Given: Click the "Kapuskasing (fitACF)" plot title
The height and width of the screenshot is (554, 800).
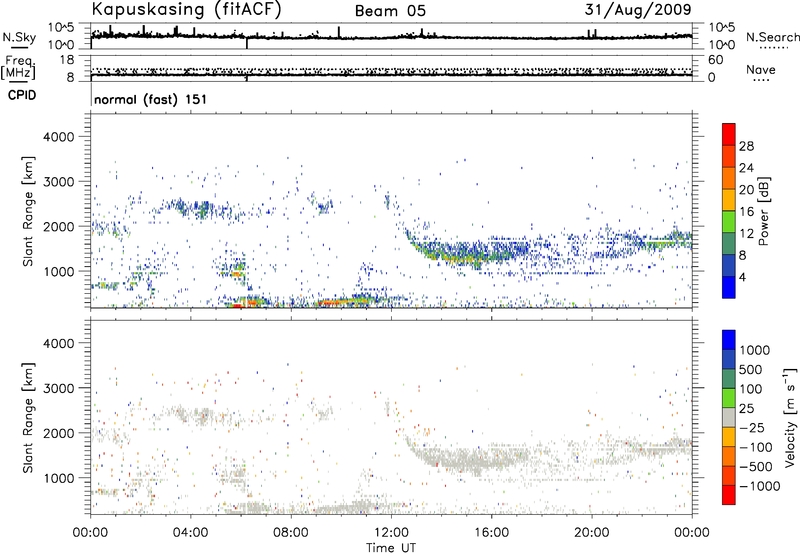Looking at the screenshot, I should pos(187,9).
